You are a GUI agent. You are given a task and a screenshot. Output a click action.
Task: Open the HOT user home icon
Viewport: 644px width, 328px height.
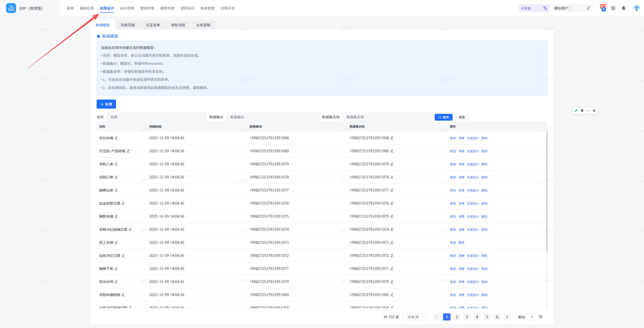click(603, 8)
